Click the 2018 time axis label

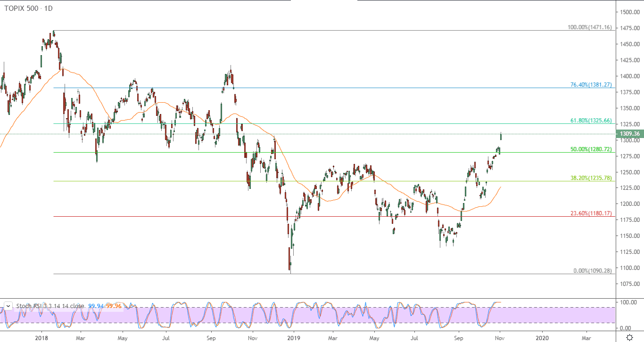41,337
